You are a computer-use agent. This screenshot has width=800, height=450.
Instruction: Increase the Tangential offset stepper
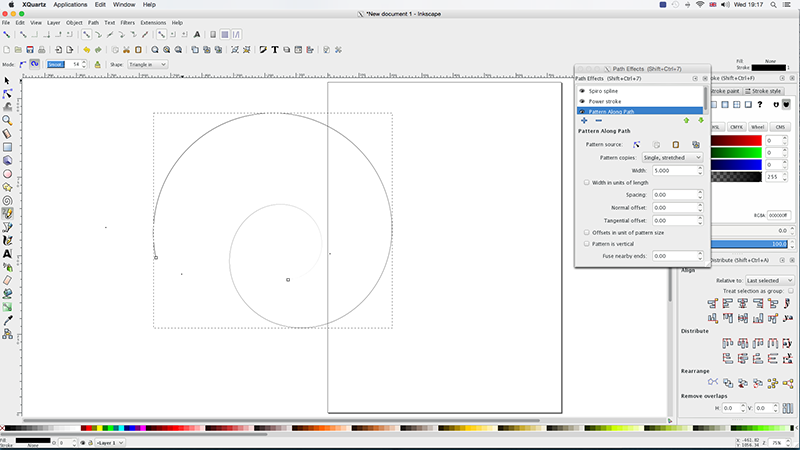[700, 218]
